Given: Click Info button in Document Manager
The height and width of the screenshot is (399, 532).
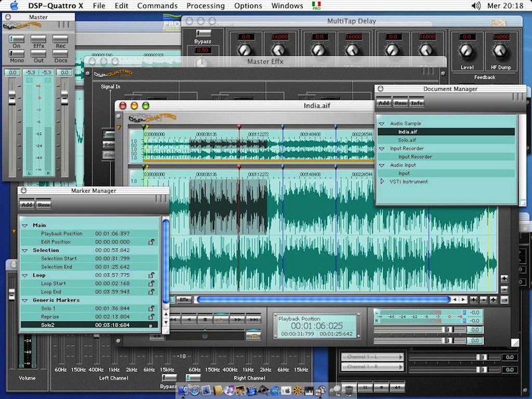Looking at the screenshot, I should coord(417,103).
